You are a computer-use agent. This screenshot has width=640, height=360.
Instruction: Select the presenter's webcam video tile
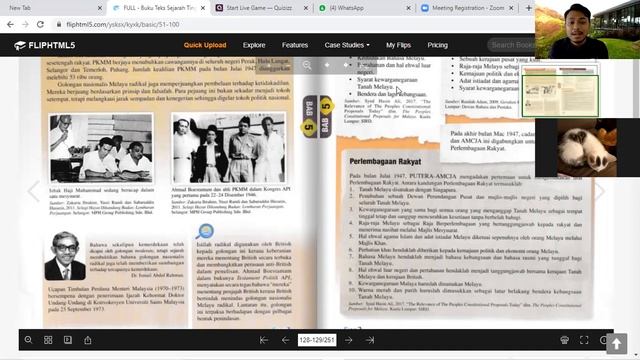coord(587,29)
